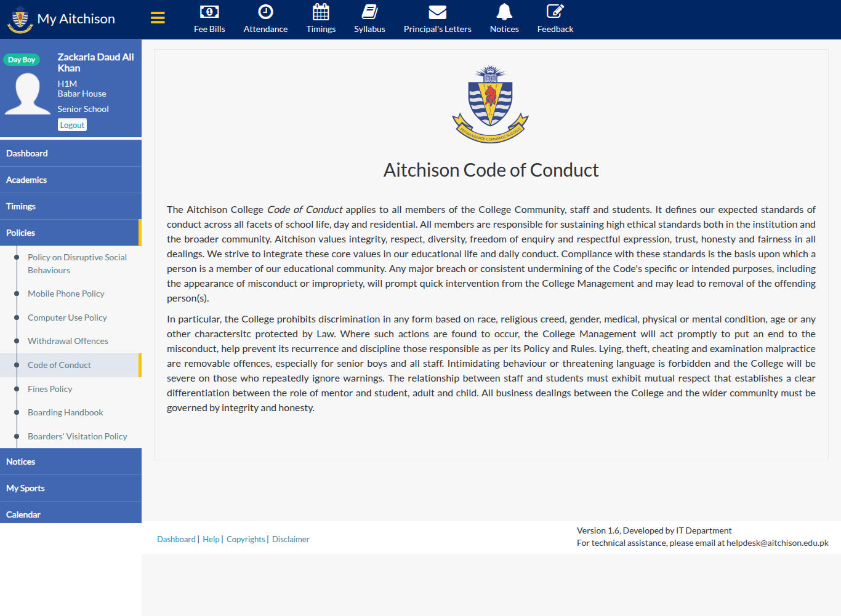Open Timings via the calendar icon
The image size is (841, 616).
coord(321,12)
